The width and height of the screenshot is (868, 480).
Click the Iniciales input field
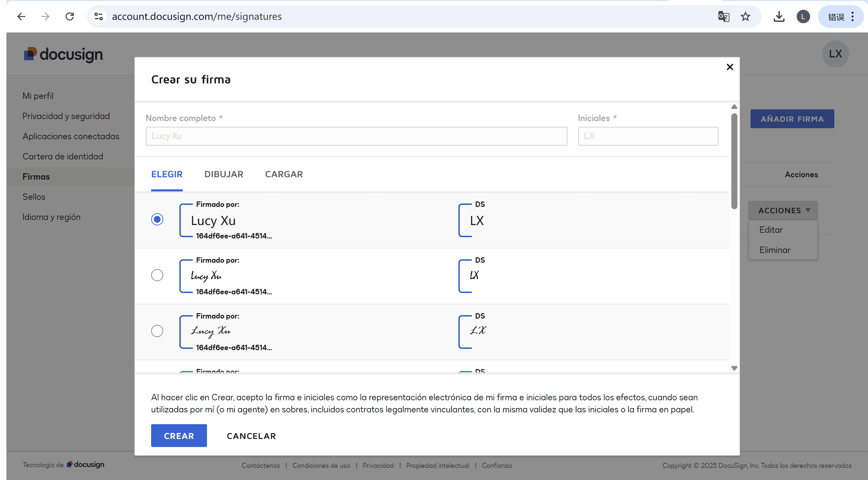(648, 136)
